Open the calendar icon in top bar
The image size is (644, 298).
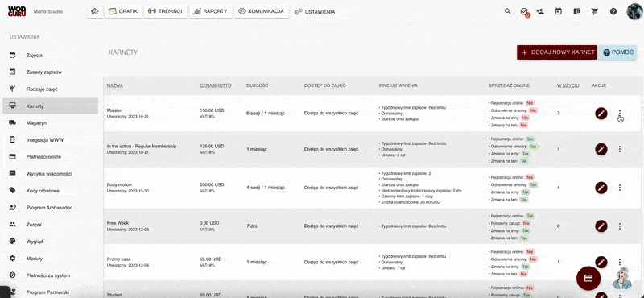click(x=558, y=11)
